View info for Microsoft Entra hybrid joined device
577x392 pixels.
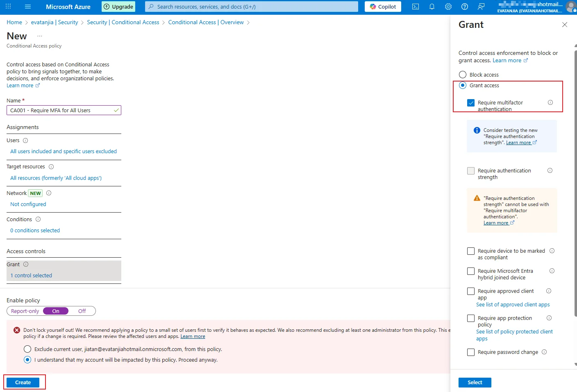click(552, 271)
